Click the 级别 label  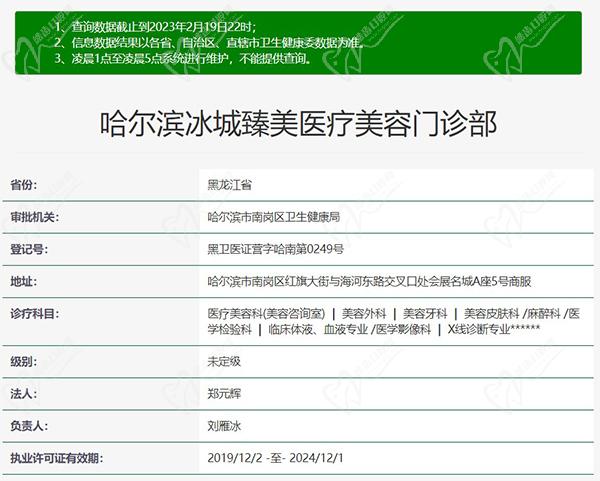point(24,362)
